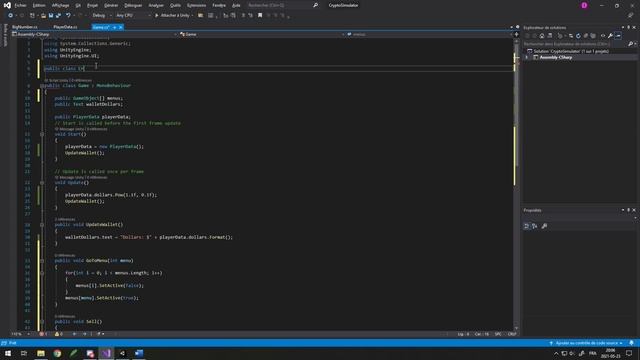Open the Windows Start menu

click(8, 353)
